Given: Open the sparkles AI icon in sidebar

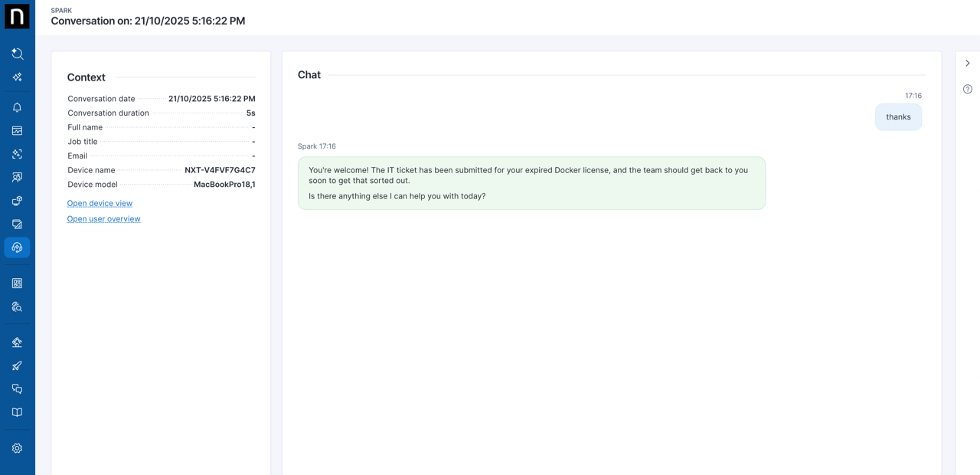Looking at the screenshot, I should pos(17,77).
